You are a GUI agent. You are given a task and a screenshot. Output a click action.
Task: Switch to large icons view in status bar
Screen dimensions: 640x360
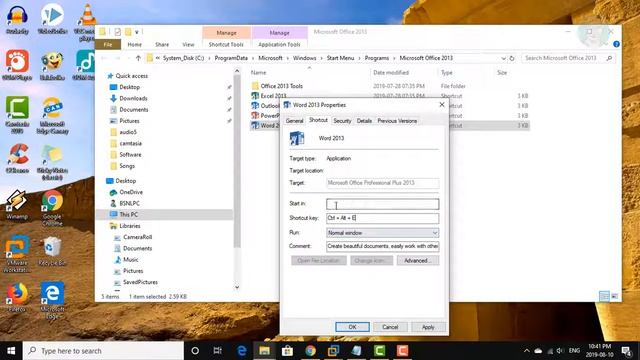pos(614,296)
